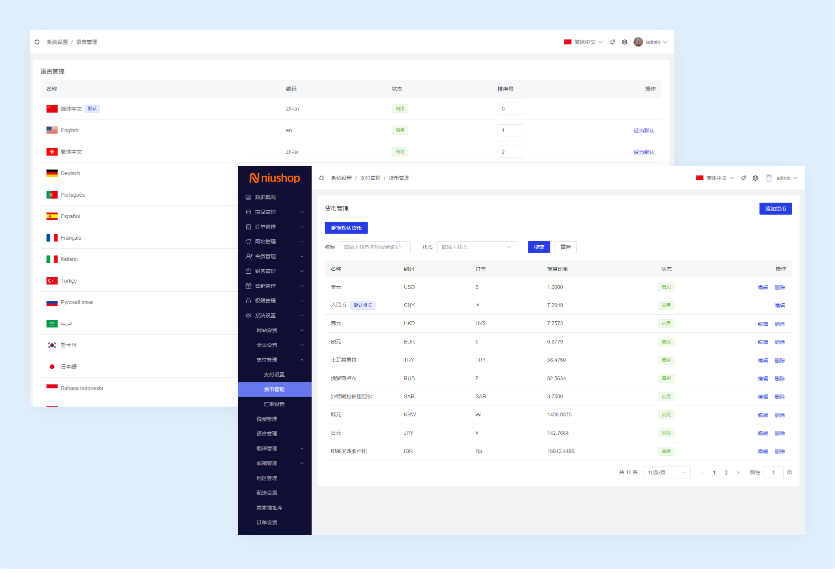Viewport: 835px width, 573px height.
Task: Toggle the green status tag for USD row
Action: pyautogui.click(x=666, y=287)
